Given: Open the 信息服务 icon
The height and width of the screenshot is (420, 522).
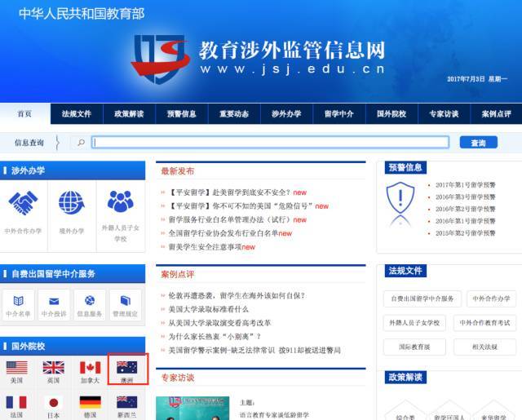Looking at the screenshot, I should [90, 301].
